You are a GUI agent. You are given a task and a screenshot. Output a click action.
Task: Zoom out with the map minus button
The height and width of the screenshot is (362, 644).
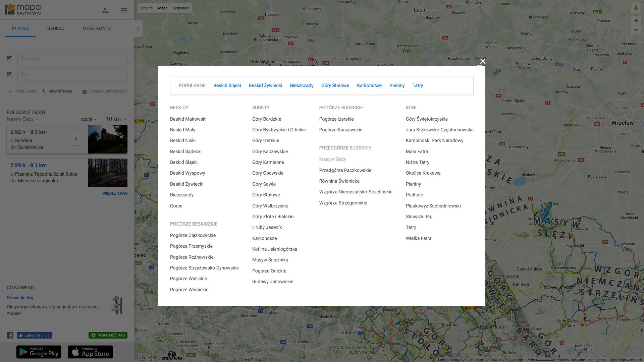tap(636, 30)
